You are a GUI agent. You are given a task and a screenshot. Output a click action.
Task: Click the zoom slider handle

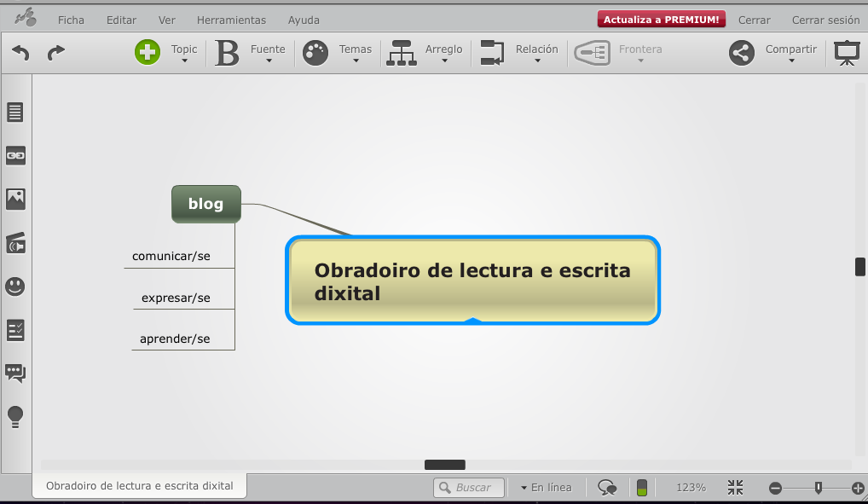(819, 488)
